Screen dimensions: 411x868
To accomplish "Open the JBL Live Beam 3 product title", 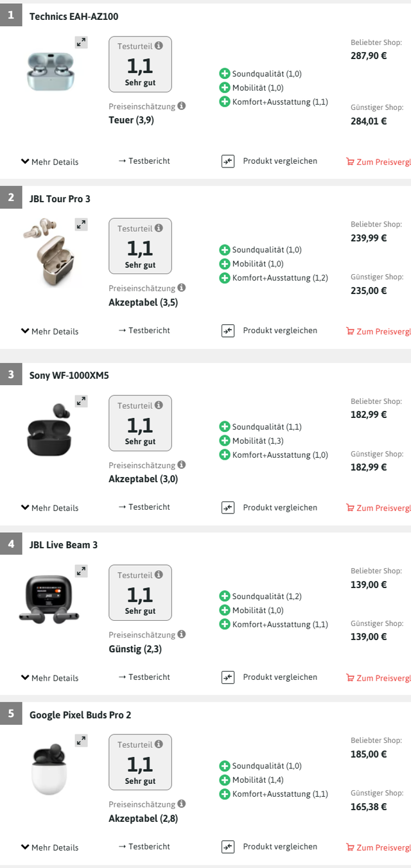I will pos(64,545).
